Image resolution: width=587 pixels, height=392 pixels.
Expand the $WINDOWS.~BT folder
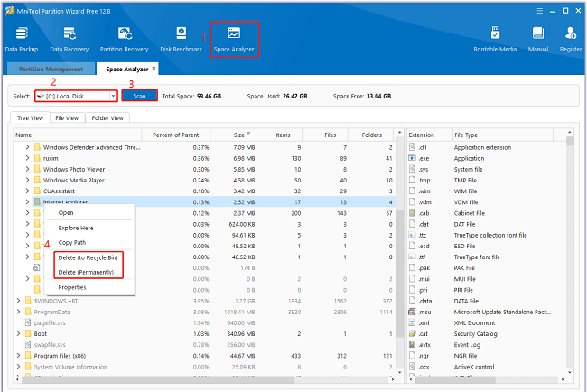click(x=18, y=301)
